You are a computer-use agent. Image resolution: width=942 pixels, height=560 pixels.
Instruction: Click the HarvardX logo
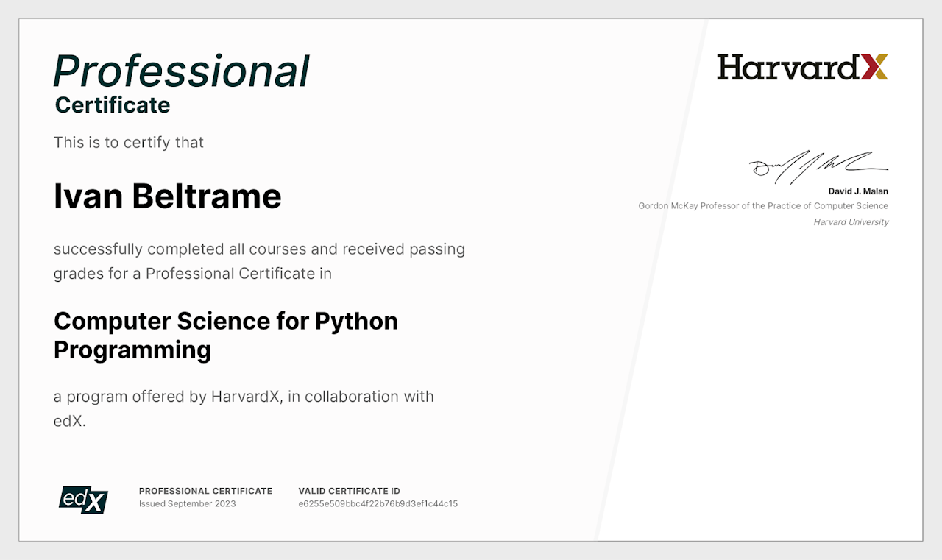pyautogui.click(x=801, y=66)
